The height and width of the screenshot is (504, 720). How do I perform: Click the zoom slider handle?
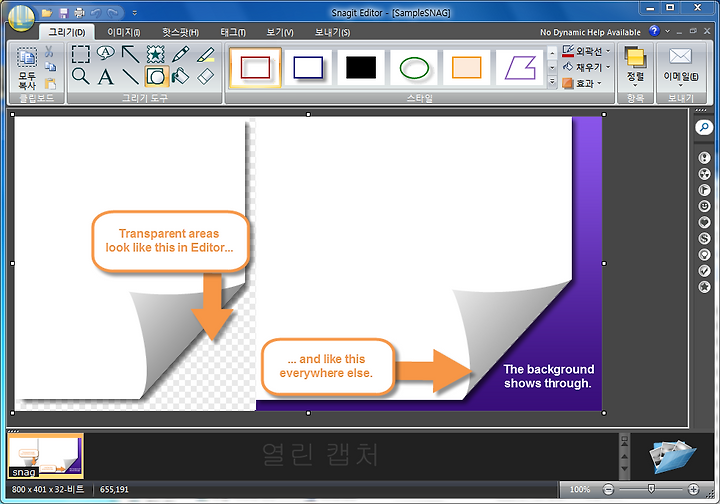pyautogui.click(x=651, y=489)
